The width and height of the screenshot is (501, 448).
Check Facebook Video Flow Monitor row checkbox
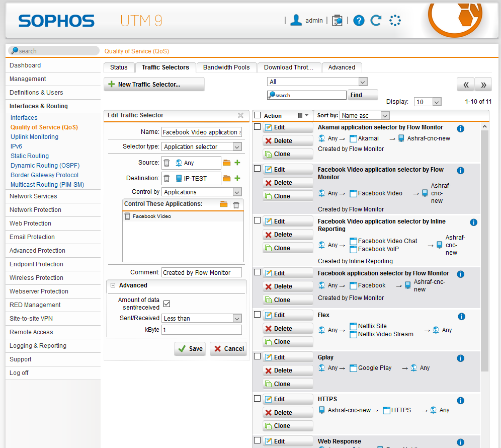[x=257, y=169]
